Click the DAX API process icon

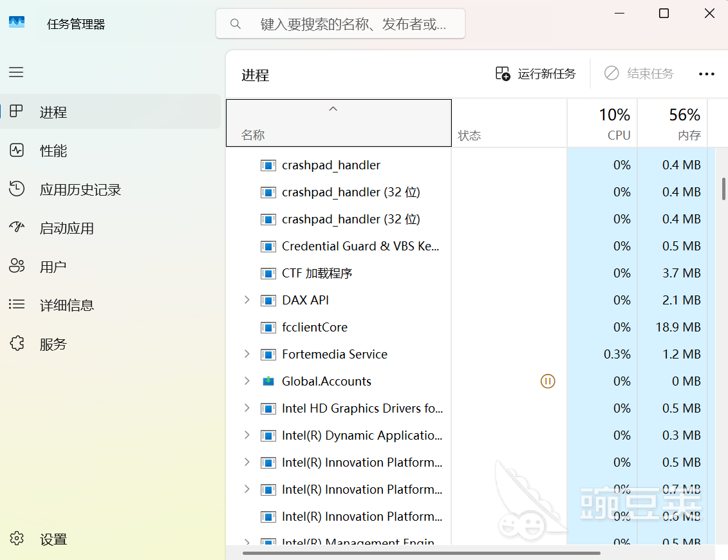268,301
